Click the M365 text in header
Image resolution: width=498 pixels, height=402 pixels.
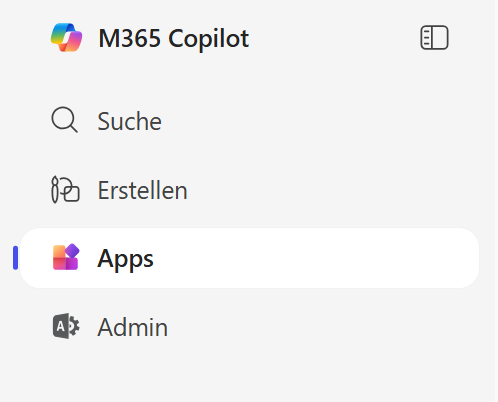point(129,38)
